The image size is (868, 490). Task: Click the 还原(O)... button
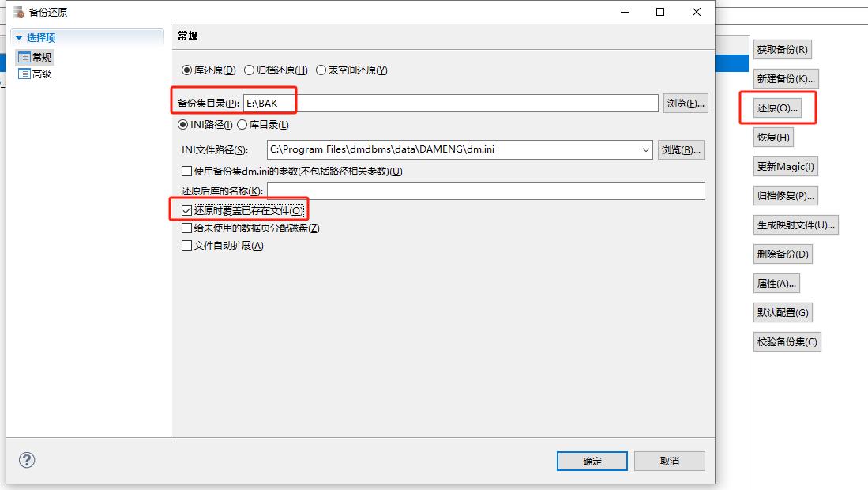pos(777,107)
